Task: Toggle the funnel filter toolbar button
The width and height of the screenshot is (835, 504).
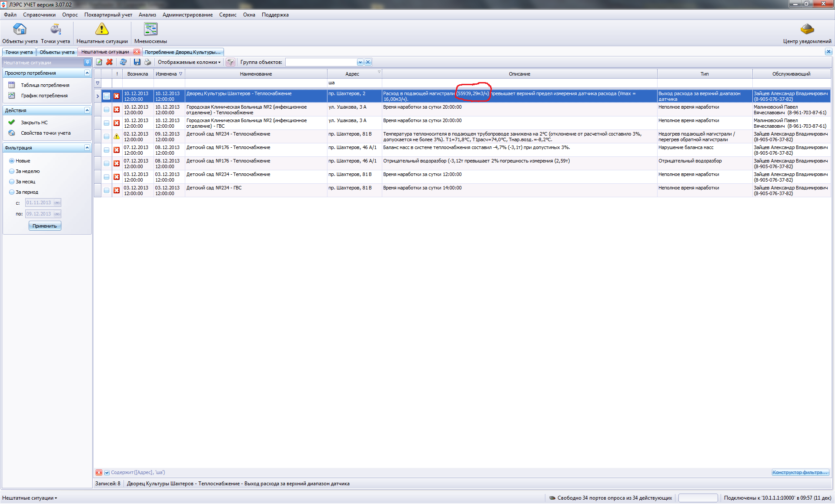Action: (x=230, y=62)
